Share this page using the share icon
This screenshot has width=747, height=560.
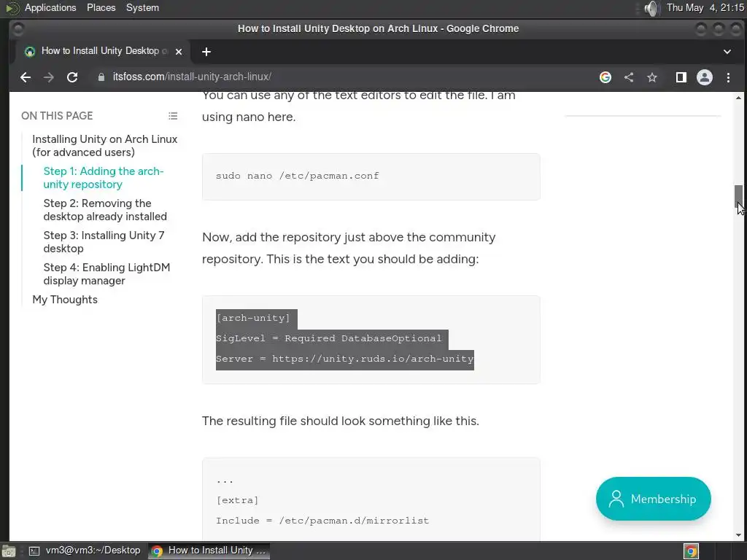629,77
